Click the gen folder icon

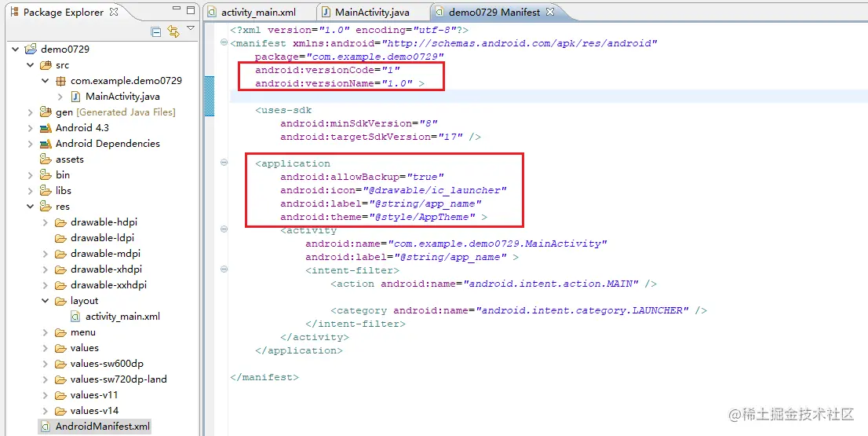click(46, 112)
